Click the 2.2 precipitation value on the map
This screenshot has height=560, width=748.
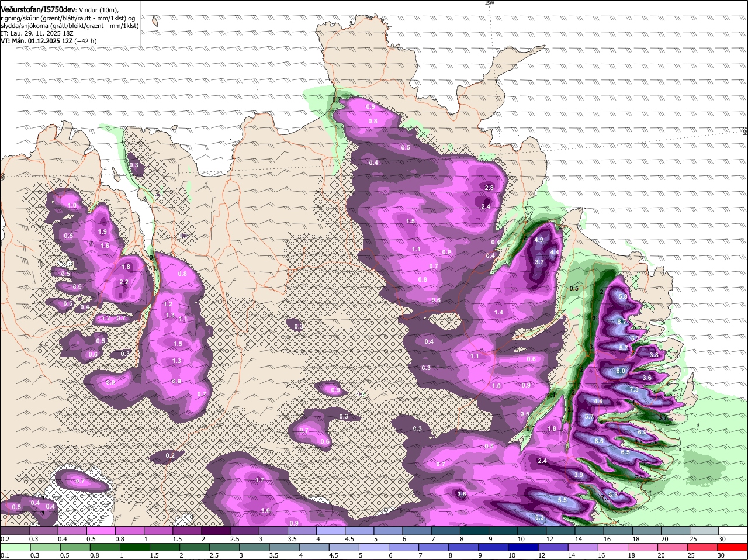click(124, 282)
